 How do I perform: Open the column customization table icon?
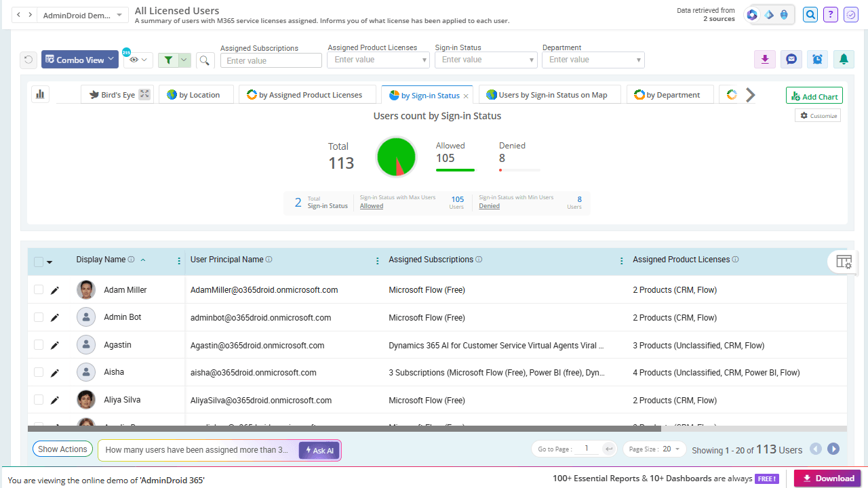coord(844,262)
